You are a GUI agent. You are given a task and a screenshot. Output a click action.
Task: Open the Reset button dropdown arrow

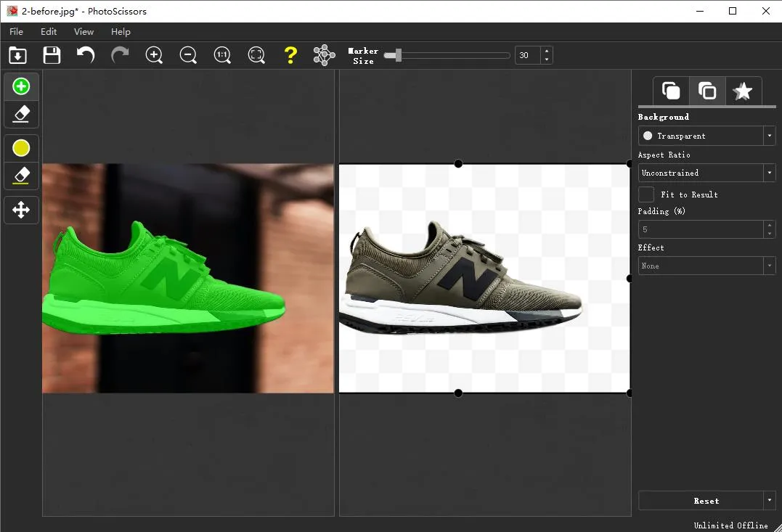769,501
